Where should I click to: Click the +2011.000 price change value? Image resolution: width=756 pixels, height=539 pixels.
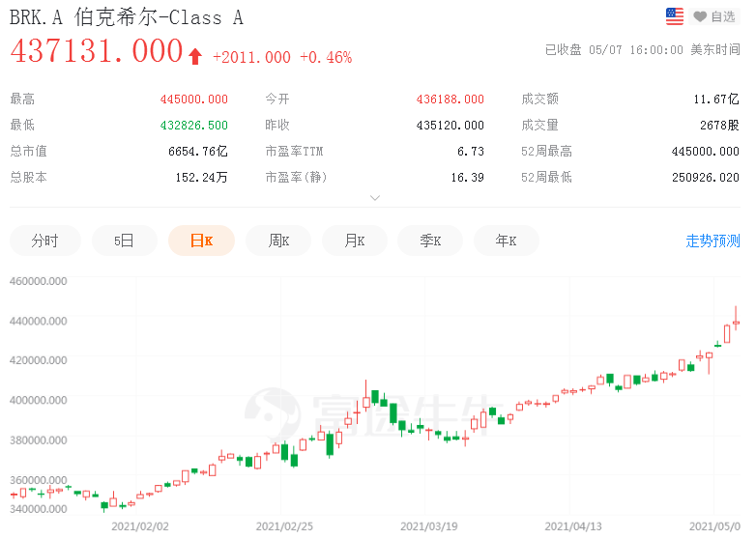251,57
